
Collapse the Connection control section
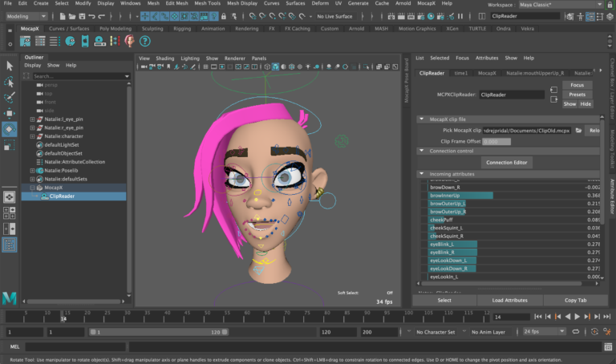(422, 151)
